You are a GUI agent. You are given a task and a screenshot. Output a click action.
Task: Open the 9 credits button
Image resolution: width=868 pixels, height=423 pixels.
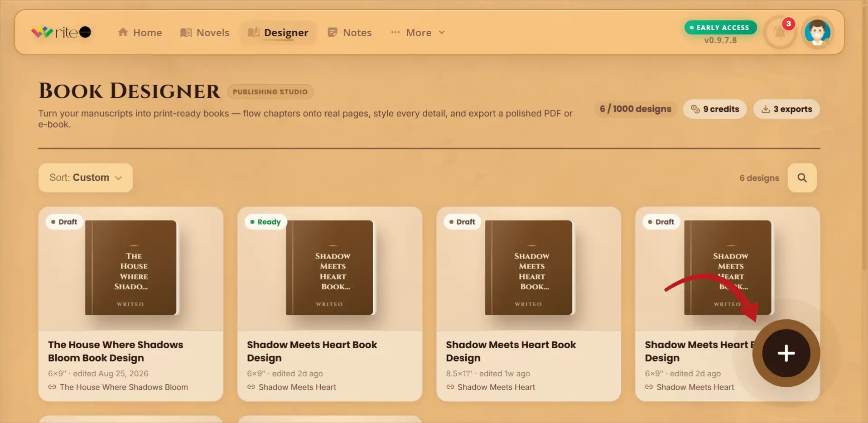click(x=715, y=109)
